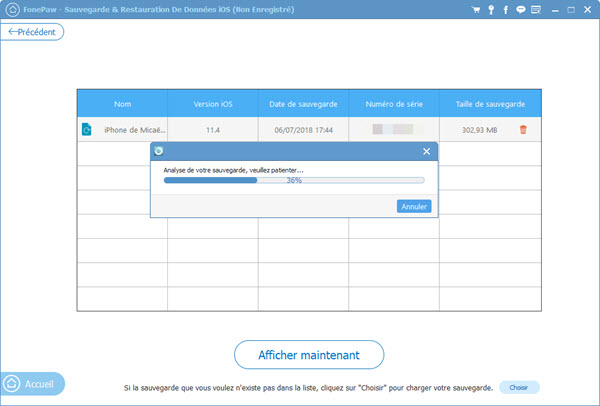This screenshot has width=600, height=406.
Task: Open the Facebook share icon
Action: [507, 10]
